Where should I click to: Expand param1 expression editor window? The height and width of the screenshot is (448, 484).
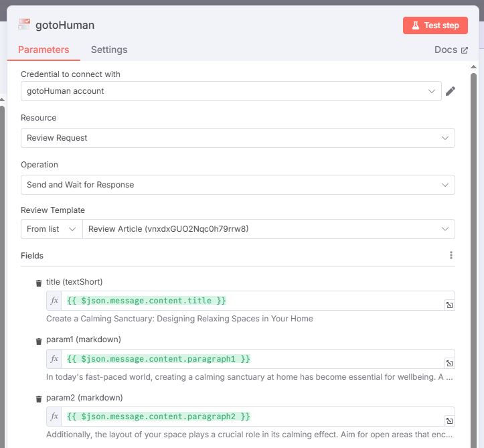[449, 363]
